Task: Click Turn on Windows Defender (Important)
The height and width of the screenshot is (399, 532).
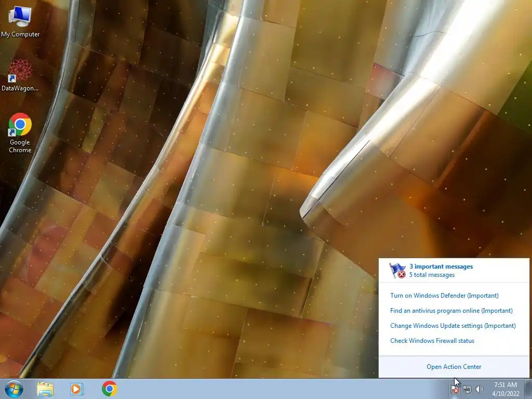Action: click(x=444, y=296)
